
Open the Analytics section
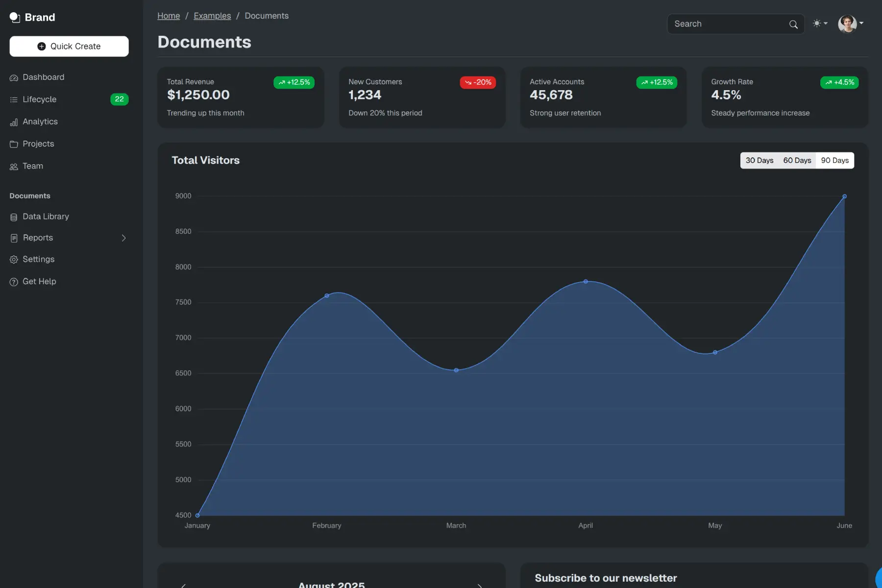40,122
